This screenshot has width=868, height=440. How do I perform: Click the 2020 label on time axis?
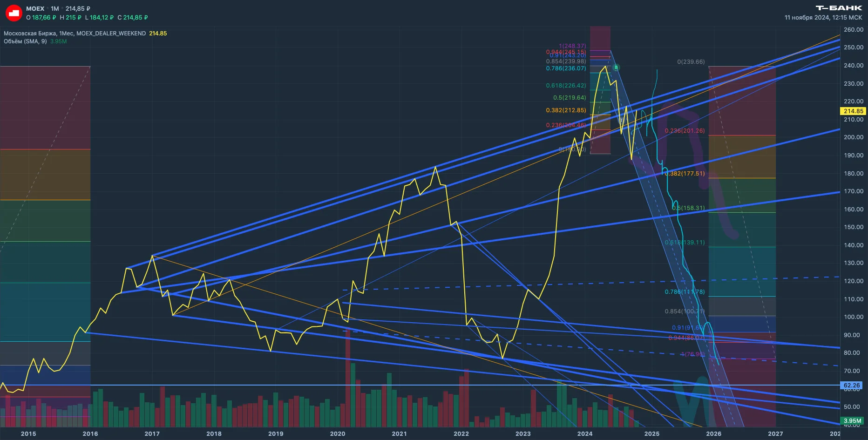coord(338,433)
